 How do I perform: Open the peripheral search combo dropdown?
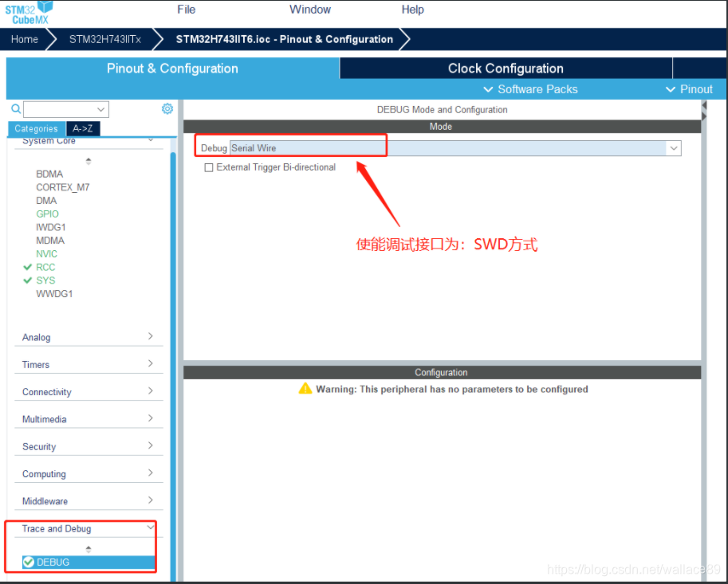(x=100, y=109)
